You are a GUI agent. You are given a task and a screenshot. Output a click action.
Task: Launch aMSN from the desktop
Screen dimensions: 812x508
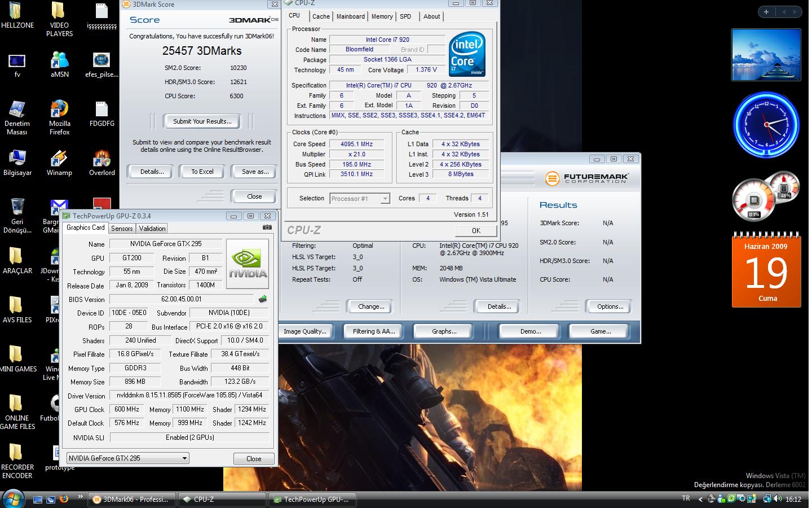pyautogui.click(x=59, y=64)
